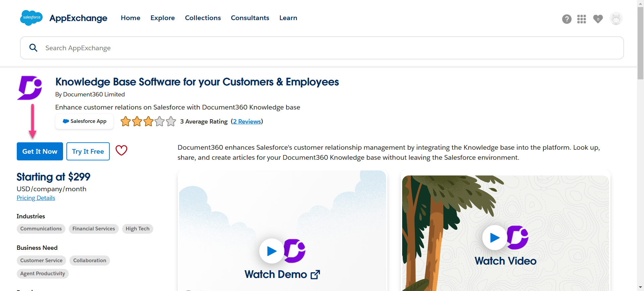The image size is (644, 291).
Task: Click the Watch Demo card thumbnail
Action: [x=282, y=231]
